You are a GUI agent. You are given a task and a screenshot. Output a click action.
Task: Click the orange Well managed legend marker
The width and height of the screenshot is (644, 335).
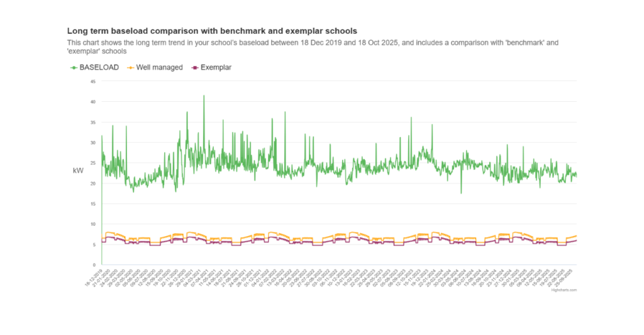point(131,67)
